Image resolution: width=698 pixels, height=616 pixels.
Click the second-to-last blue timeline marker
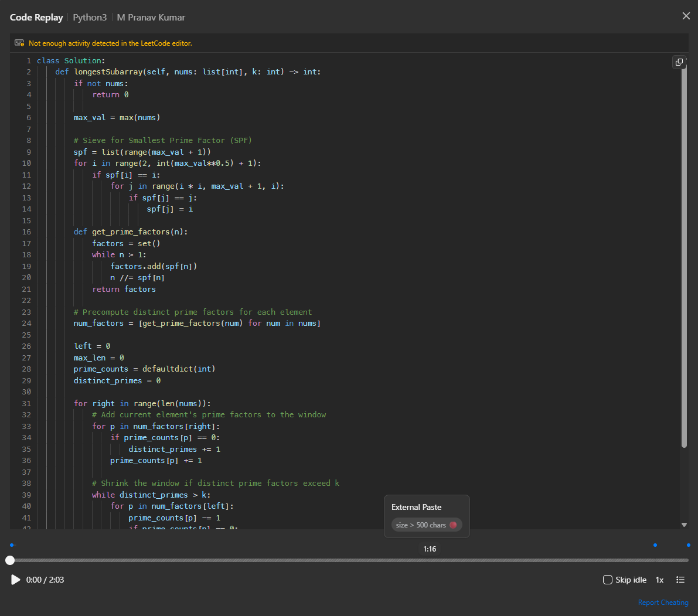click(x=655, y=544)
